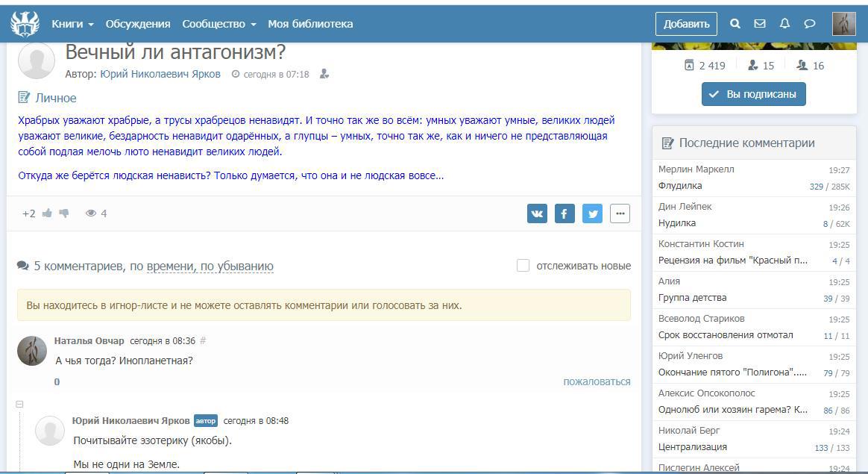Click the Последние комментарии panel heading
This screenshot has width=868, height=474.
(746, 143)
